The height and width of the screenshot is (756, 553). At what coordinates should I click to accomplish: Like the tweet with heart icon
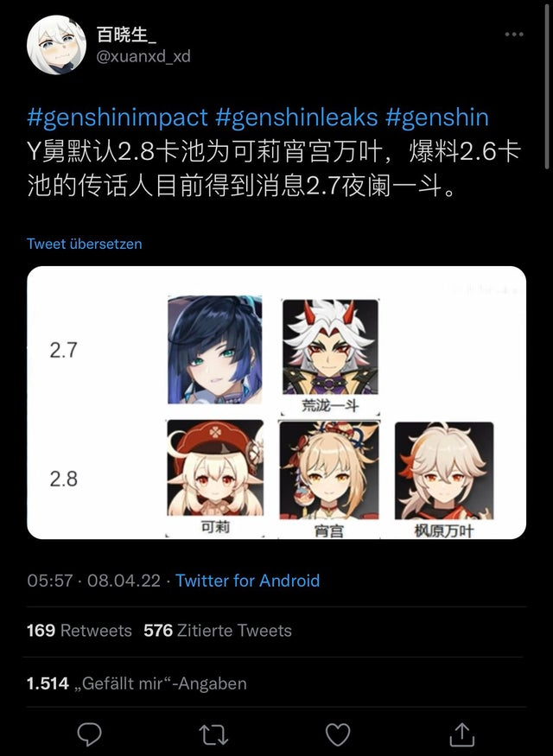pos(338,734)
